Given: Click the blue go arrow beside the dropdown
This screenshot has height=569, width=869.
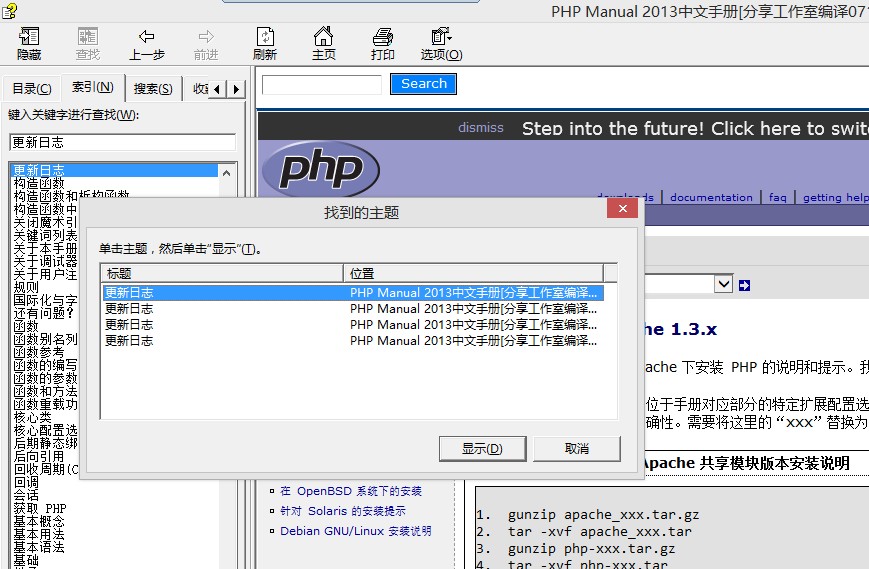Looking at the screenshot, I should [744, 285].
